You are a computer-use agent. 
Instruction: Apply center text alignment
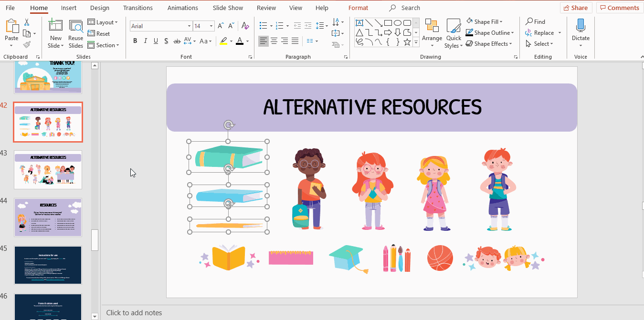pyautogui.click(x=274, y=41)
